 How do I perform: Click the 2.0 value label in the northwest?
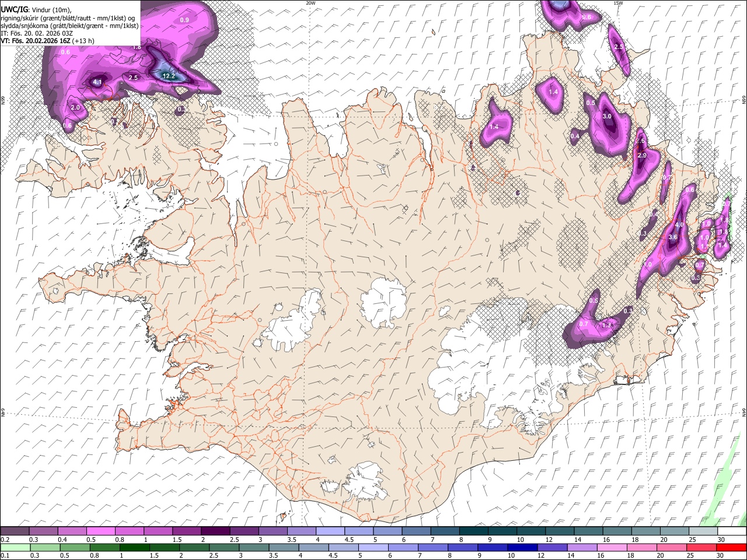(x=75, y=108)
